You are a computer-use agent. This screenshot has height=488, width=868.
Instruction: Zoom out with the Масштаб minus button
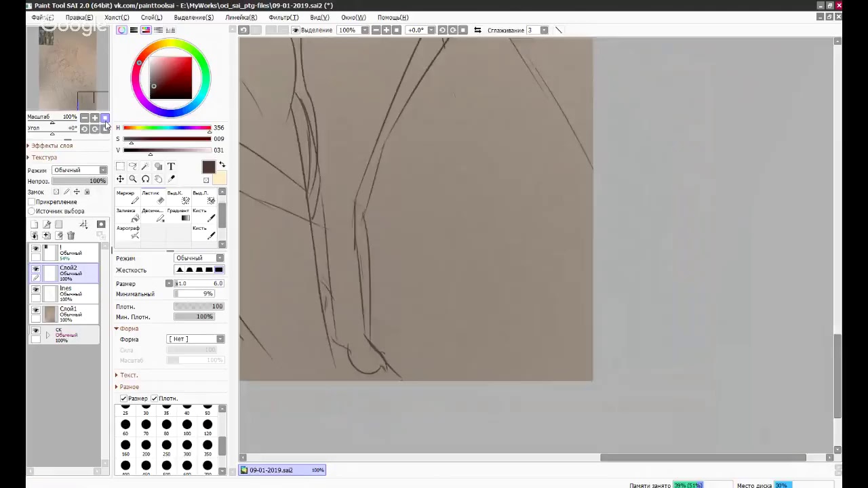(85, 117)
